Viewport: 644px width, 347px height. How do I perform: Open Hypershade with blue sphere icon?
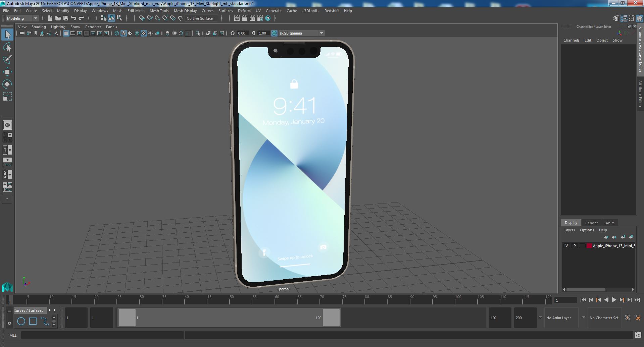(x=268, y=18)
